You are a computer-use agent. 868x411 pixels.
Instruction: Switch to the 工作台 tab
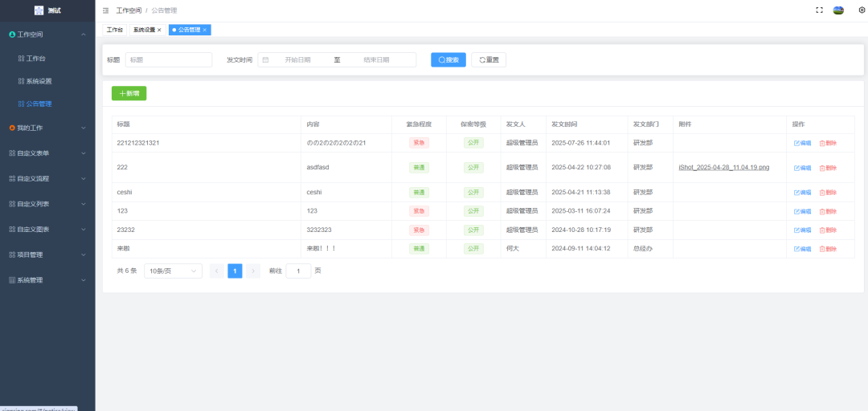click(x=115, y=30)
